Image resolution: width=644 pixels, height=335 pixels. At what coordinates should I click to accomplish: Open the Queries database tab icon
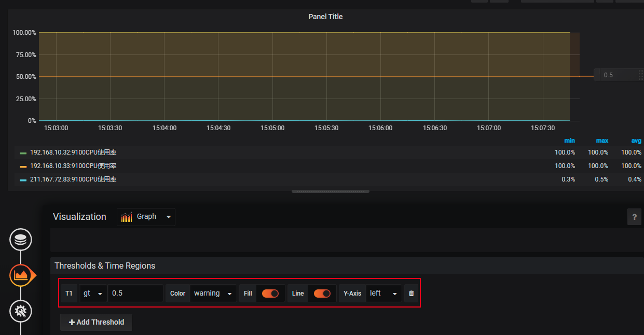21,240
